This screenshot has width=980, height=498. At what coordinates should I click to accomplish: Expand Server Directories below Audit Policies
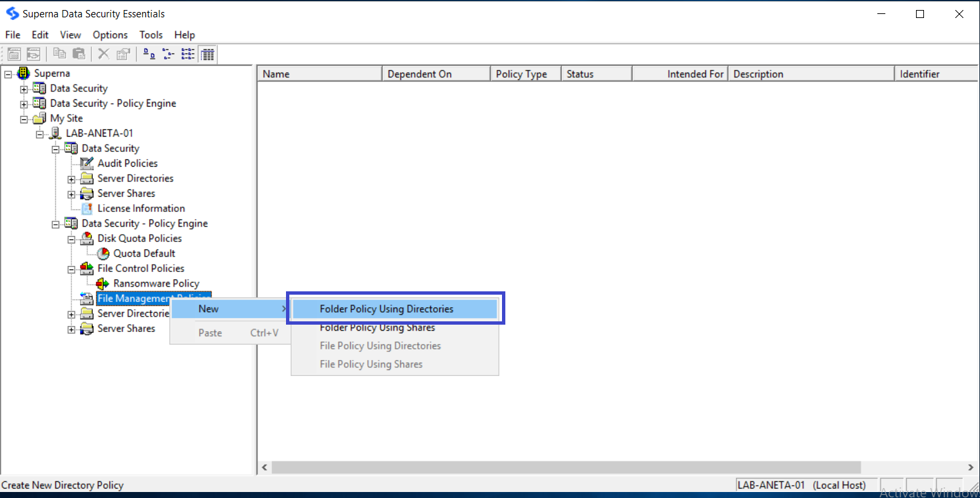point(71,179)
